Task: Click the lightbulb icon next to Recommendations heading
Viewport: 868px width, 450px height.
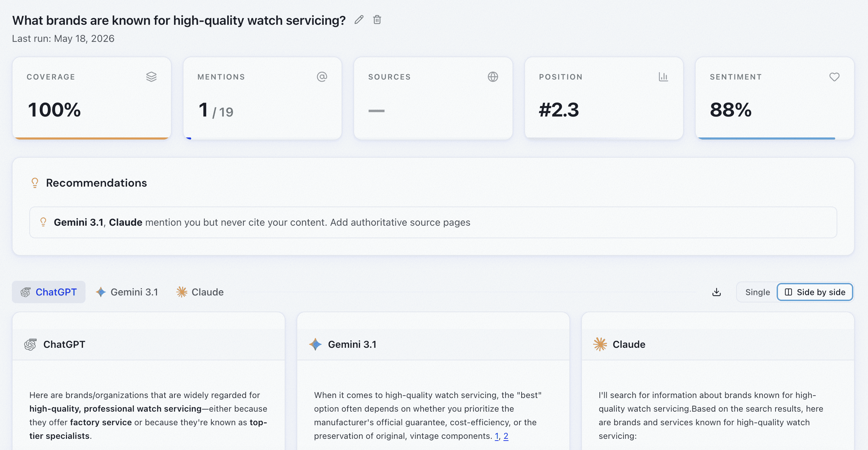Action: (x=35, y=183)
